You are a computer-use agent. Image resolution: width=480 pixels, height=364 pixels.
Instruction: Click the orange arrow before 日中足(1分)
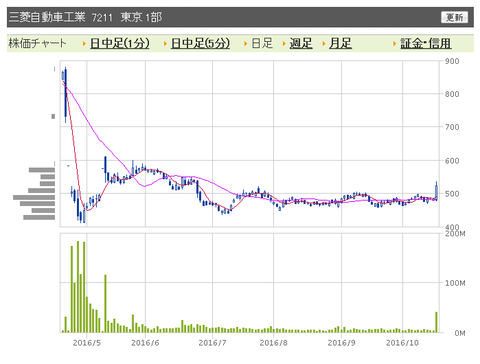tap(84, 44)
